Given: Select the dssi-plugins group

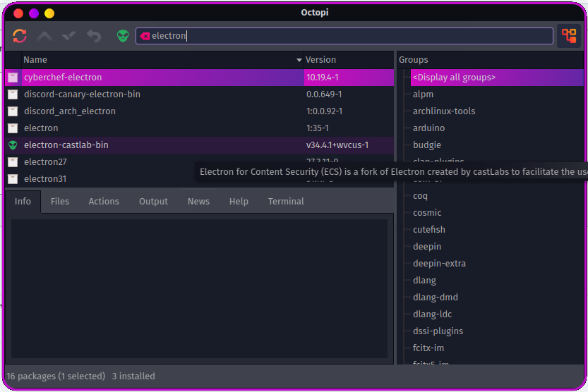Looking at the screenshot, I should [x=438, y=331].
